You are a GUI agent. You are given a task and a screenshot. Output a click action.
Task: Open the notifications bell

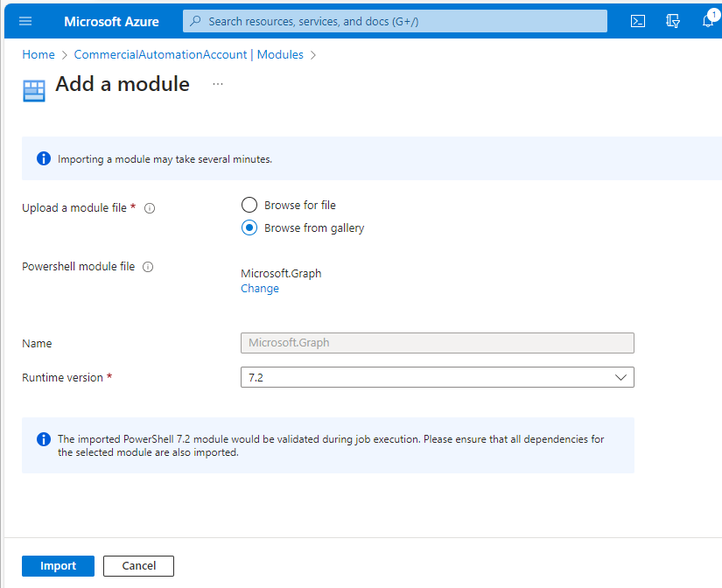click(707, 21)
